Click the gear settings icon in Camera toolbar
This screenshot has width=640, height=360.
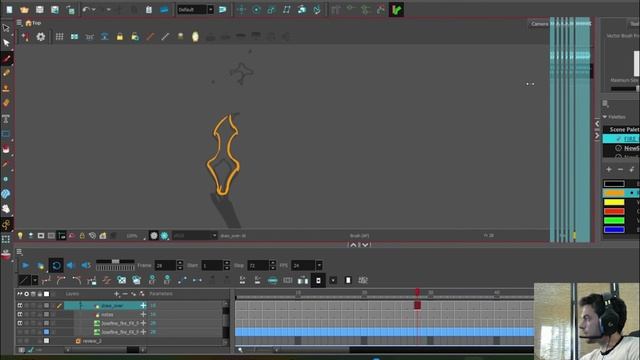tap(40, 37)
